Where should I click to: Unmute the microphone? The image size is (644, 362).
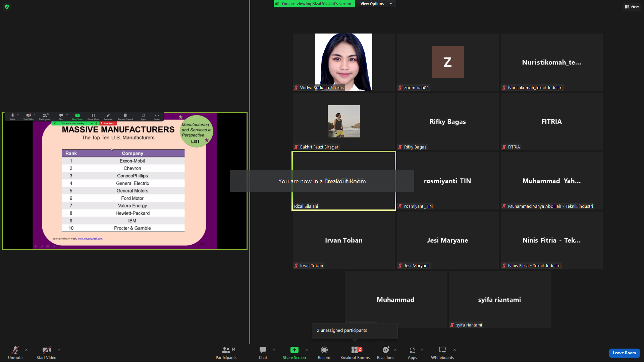(15, 353)
